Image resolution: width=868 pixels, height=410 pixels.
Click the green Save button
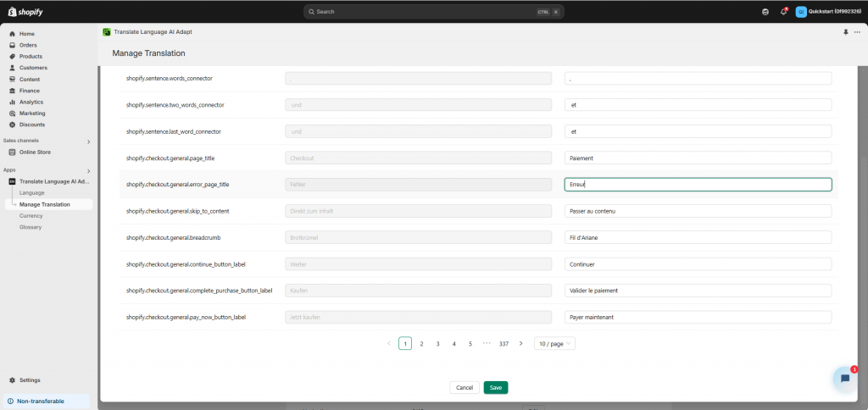point(496,387)
